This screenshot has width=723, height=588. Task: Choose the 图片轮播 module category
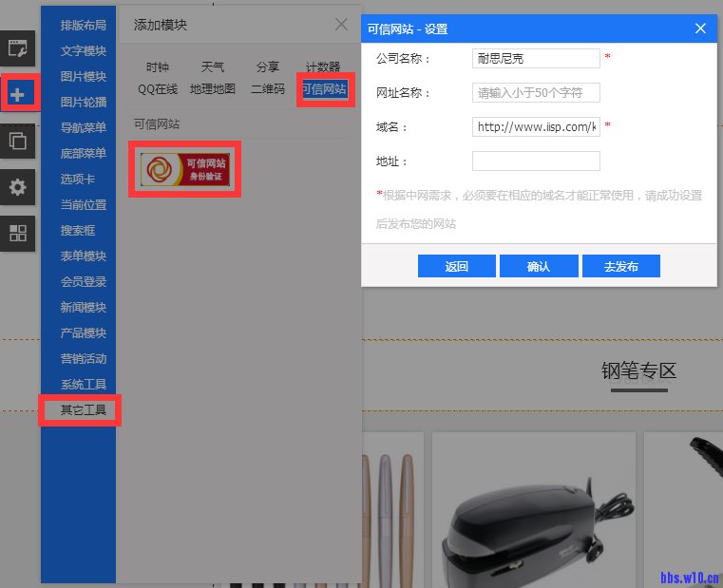83,102
